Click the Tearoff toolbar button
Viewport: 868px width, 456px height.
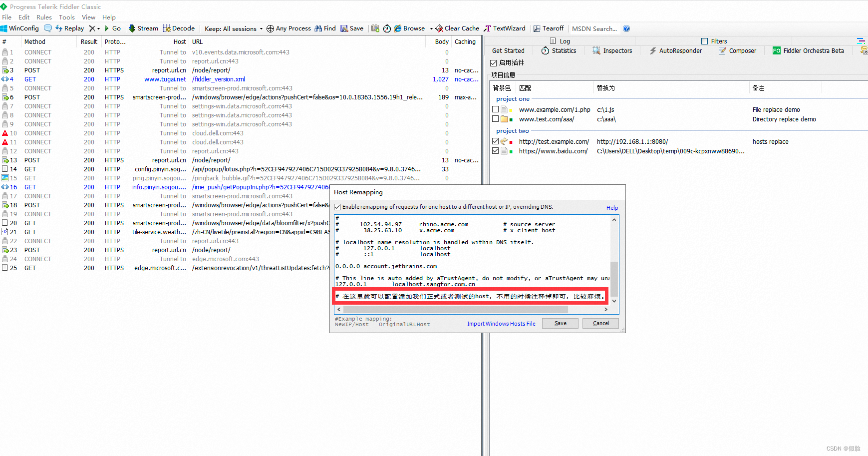[x=549, y=28]
